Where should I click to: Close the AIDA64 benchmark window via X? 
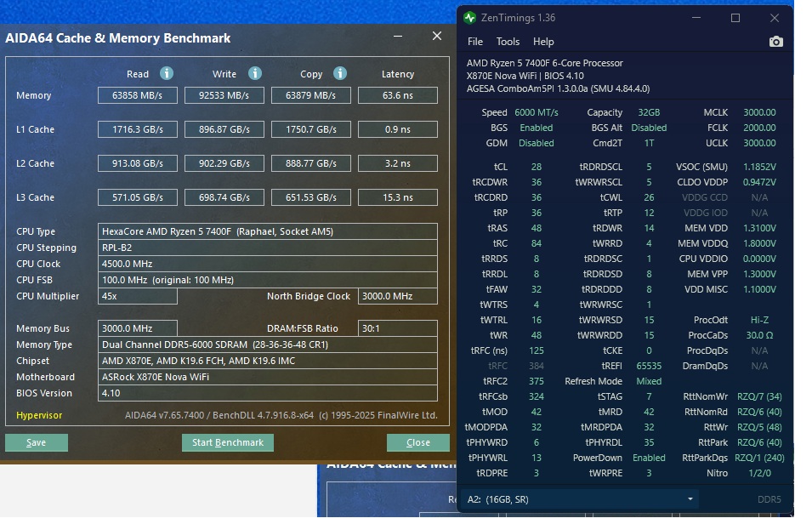pyautogui.click(x=437, y=36)
